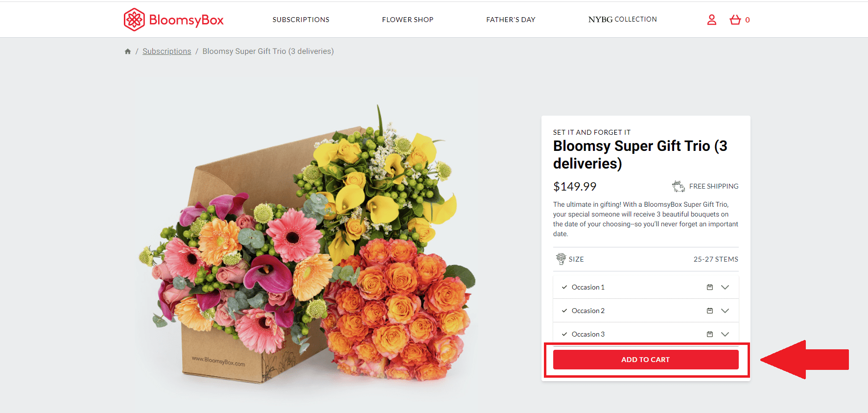Image resolution: width=868 pixels, height=413 pixels.
Task: Click the bouquet size icon
Action: pos(561,259)
